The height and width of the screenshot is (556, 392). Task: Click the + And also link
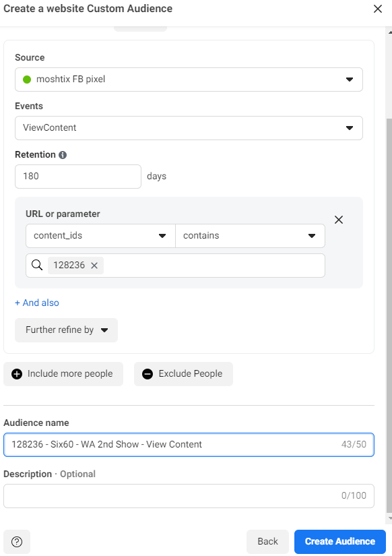pos(37,303)
